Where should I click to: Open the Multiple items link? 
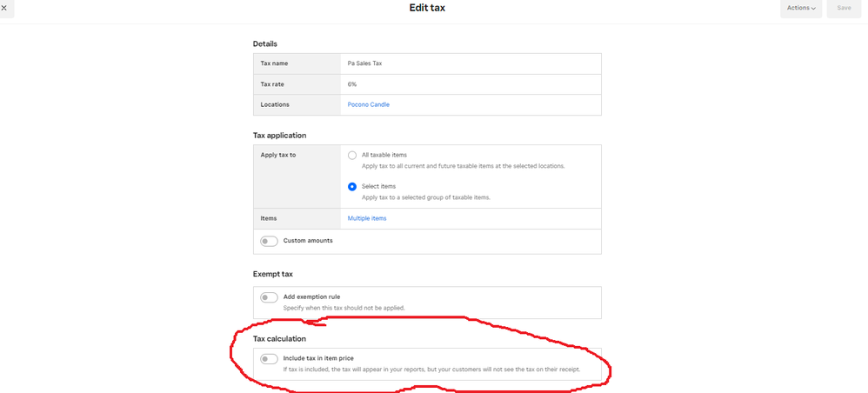click(x=367, y=218)
